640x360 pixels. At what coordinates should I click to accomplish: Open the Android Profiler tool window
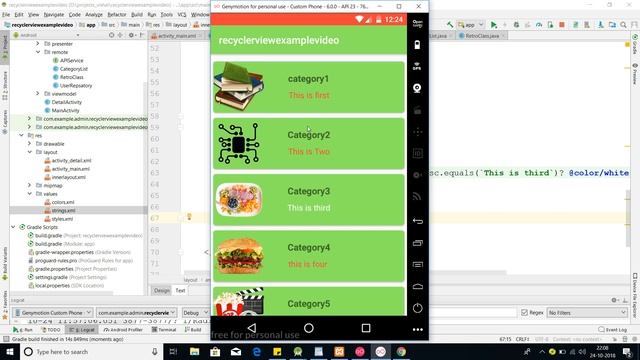coord(122,329)
